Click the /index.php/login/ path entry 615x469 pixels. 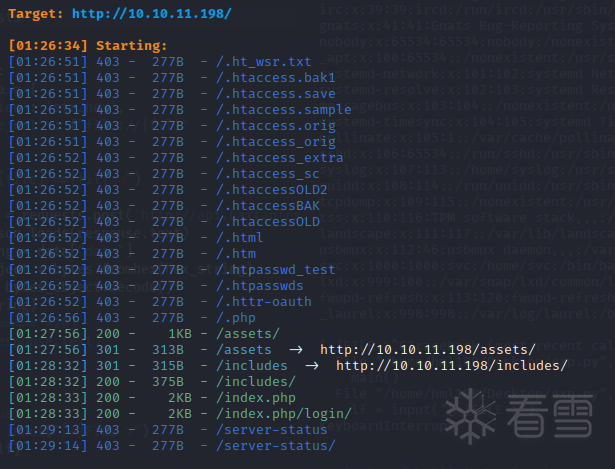284,414
